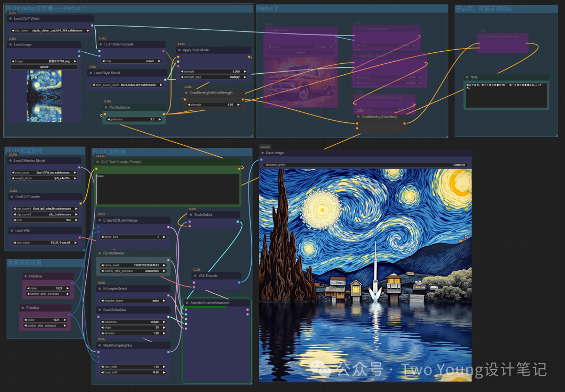The height and width of the screenshot is (392, 565).
Task: Toggle collapse of the BasicScheduler node
Action: click(x=100, y=310)
